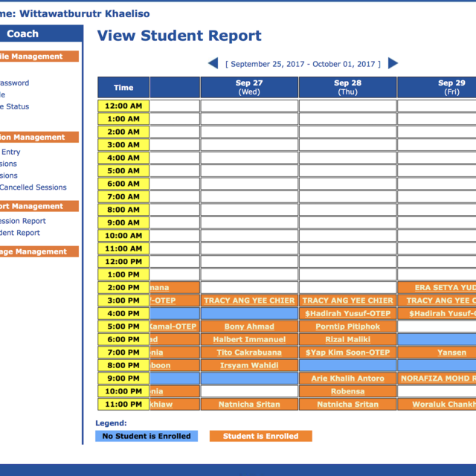Click the View Student Report heading
Viewport: 476px width, 476px height.
[179, 36]
